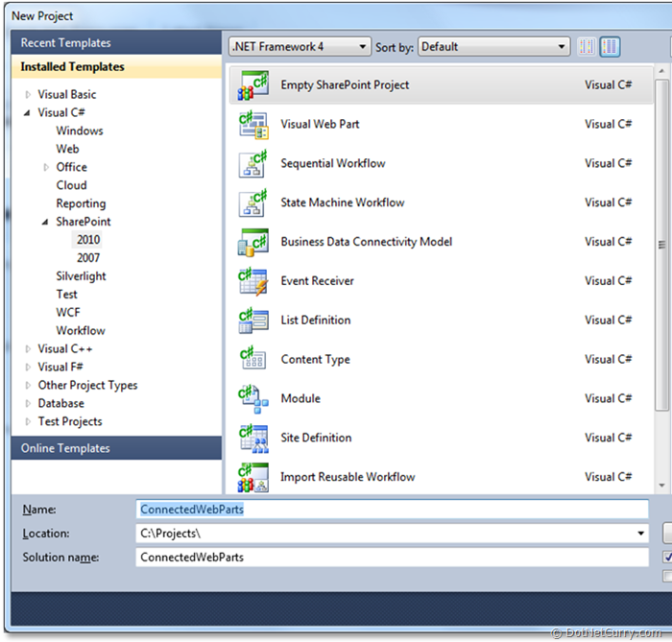Expand the Visual C++ node
The height and width of the screenshot is (642, 672).
(x=28, y=349)
